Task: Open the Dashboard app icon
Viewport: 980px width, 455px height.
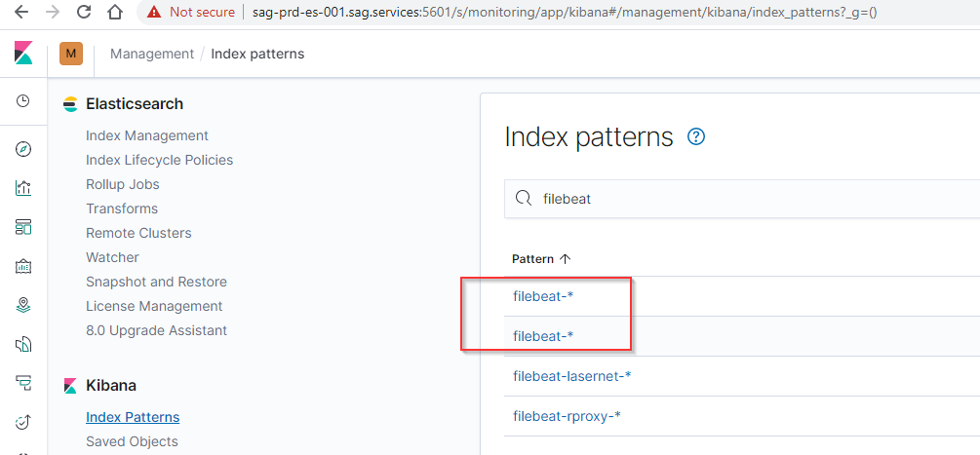Action: coord(23,227)
